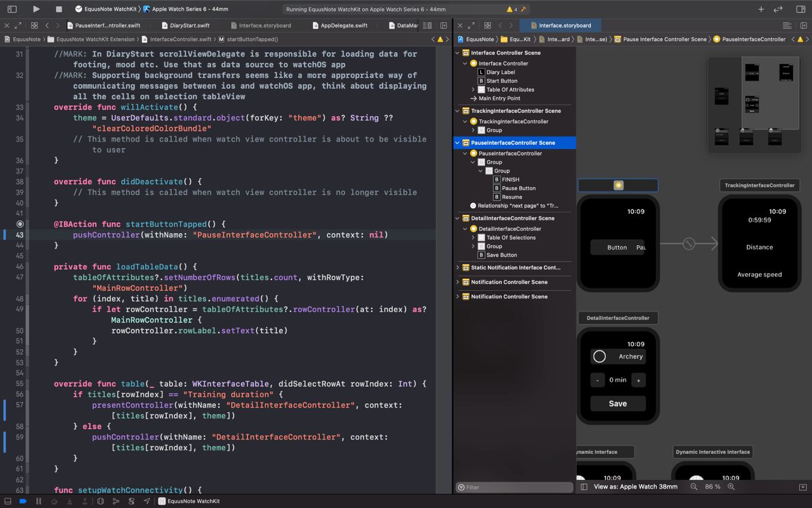
Task: Select Interface.storyboard tab in right editor
Action: click(x=560, y=25)
